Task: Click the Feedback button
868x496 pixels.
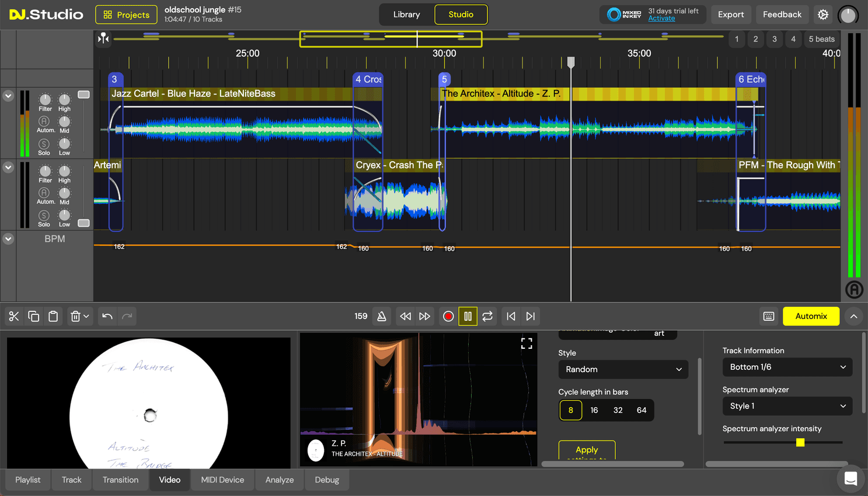Action: pyautogui.click(x=782, y=15)
